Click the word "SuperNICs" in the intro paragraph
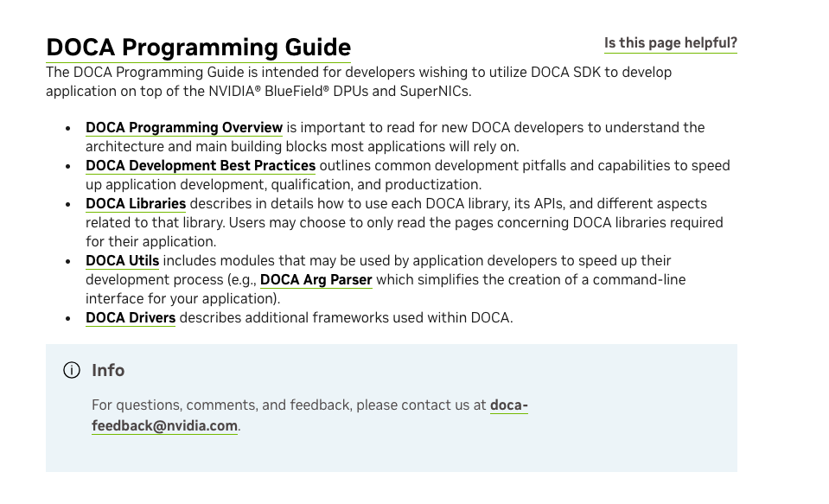This screenshot has width=829, height=504. coord(437,92)
